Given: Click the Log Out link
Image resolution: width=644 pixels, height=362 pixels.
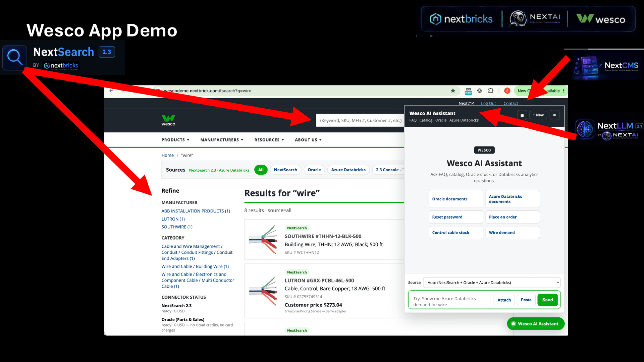Looking at the screenshot, I should click(x=488, y=103).
